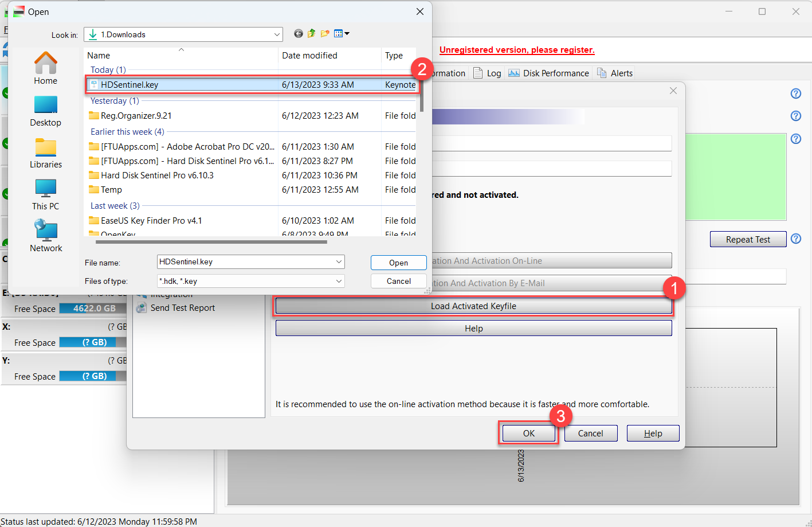Click the help icon beside Repeat Test
Viewport: 812px width, 527px height.
coord(796,239)
